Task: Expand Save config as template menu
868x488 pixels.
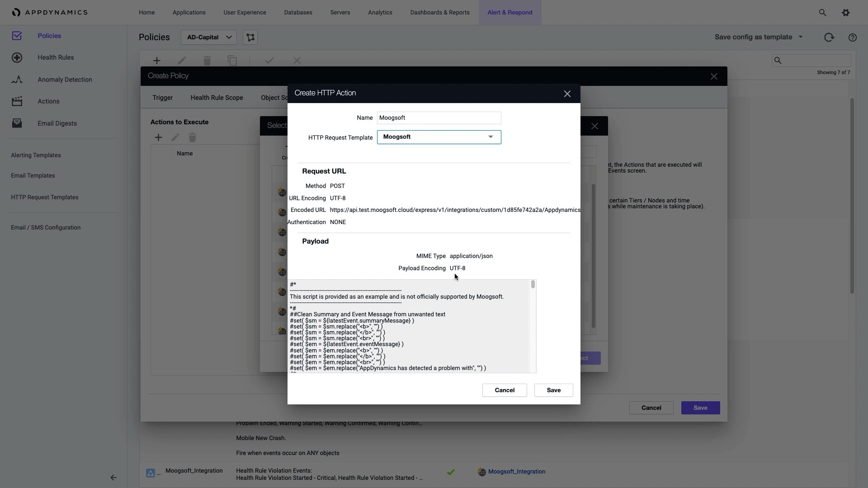Action: 759,37
